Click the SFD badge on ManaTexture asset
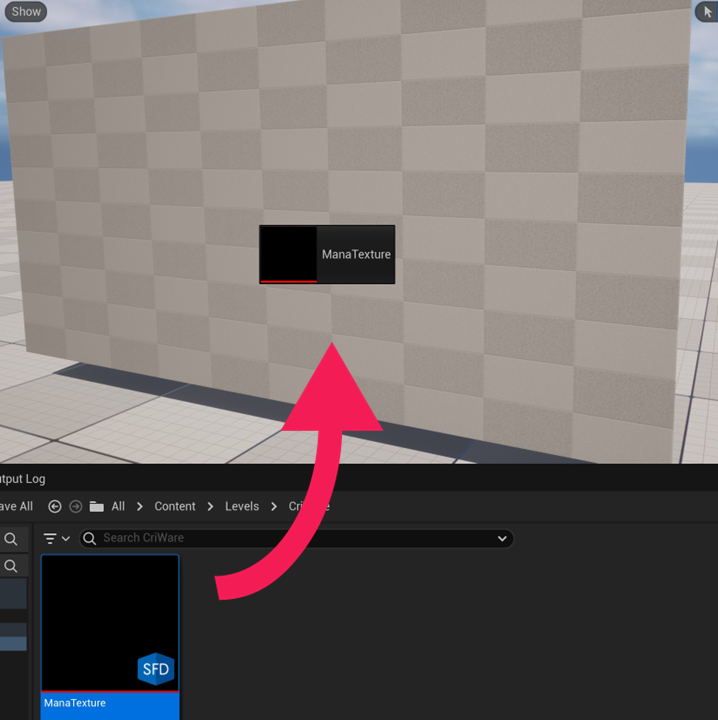The image size is (718, 720). coord(156,670)
